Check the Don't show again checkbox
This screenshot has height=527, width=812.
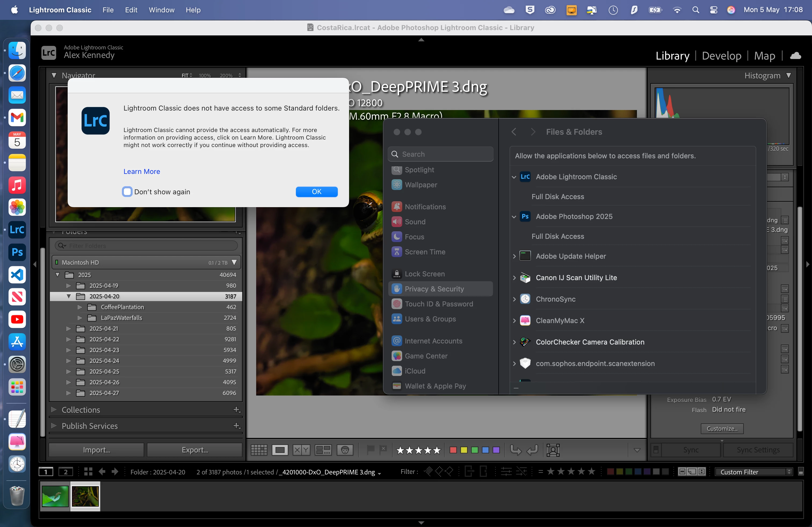point(127,192)
